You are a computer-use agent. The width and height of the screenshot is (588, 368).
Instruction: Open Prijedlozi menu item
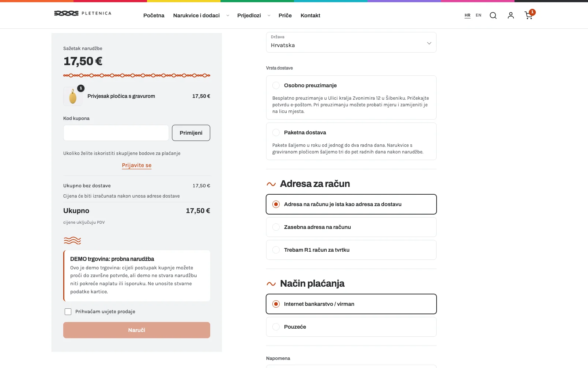tap(249, 15)
